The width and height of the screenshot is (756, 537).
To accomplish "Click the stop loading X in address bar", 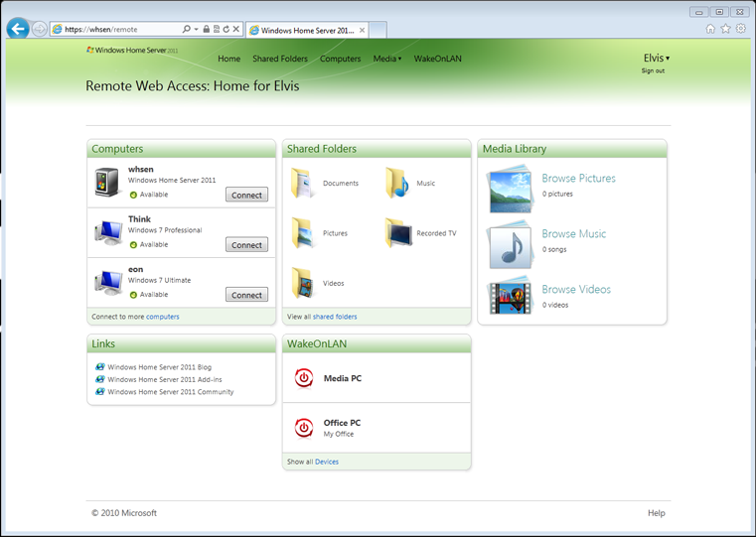I will point(236,30).
